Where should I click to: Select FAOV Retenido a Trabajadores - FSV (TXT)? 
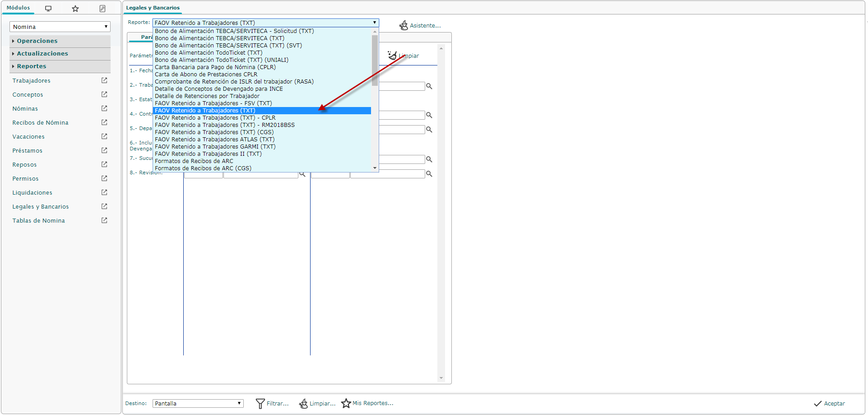click(262, 103)
